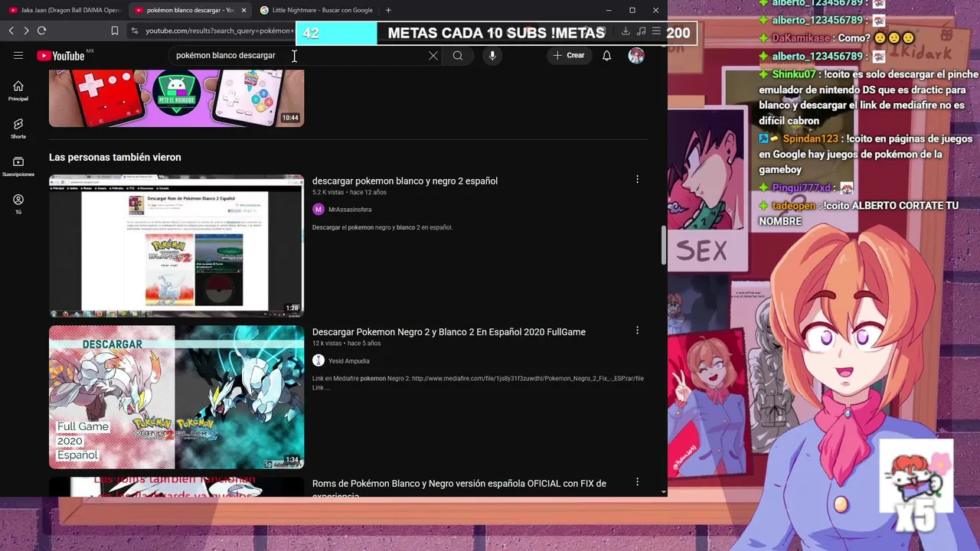Open a new browser tab
Screen dimensions: 980x551
coord(388,10)
